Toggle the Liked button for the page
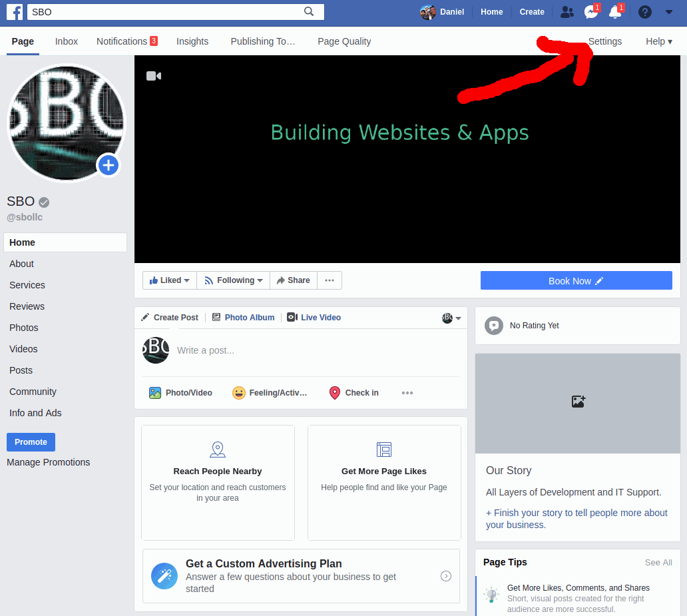 coord(170,280)
